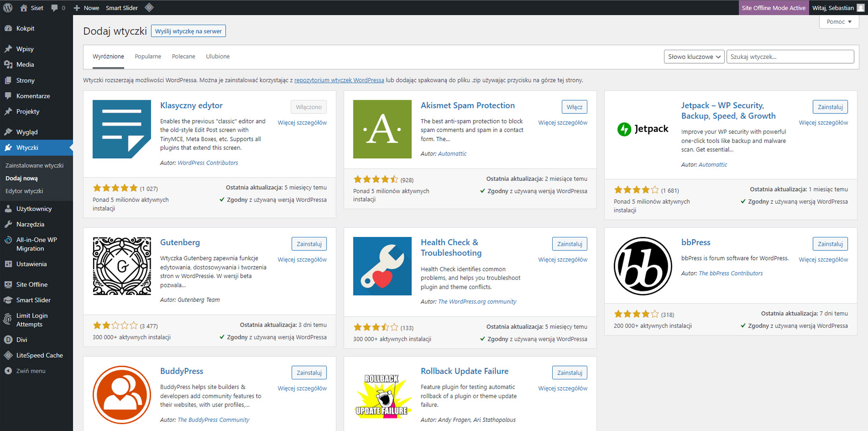
Task: Click the Divi diamond icon in the admin bar
Action: click(x=149, y=7)
